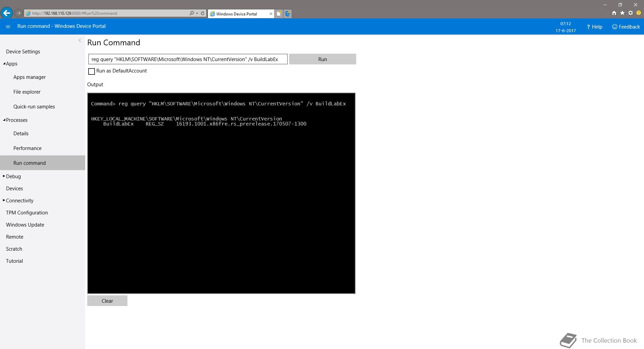The image size is (644, 349).
Task: Open Windows Update page
Action: 25,225
